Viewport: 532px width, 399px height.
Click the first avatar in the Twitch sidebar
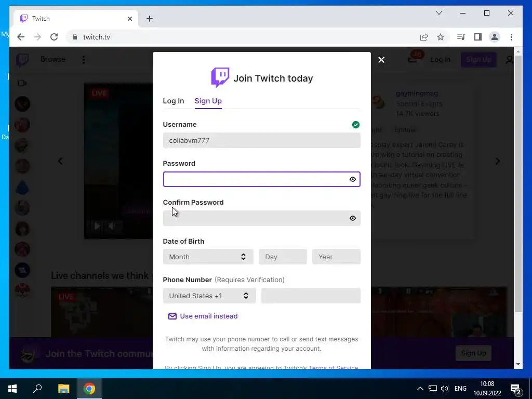point(22,104)
